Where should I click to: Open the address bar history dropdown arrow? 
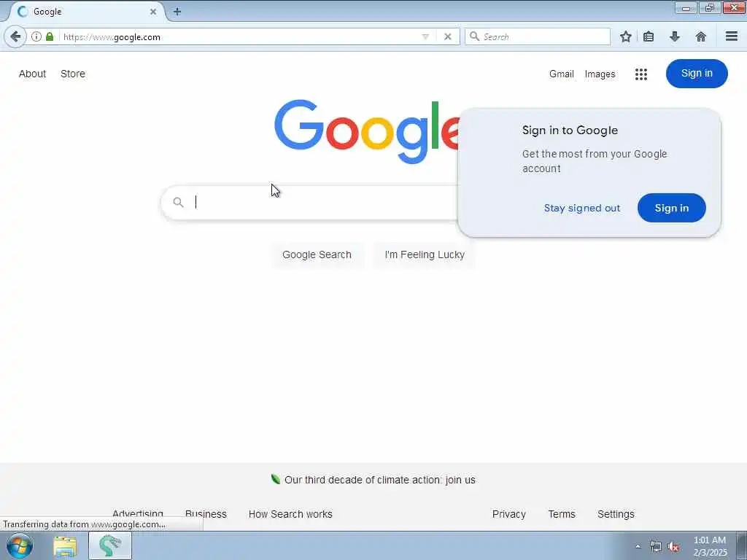(x=425, y=36)
